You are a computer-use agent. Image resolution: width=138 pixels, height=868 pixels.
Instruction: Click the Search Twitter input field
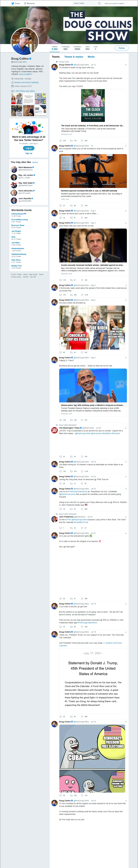click(x=87, y=3)
